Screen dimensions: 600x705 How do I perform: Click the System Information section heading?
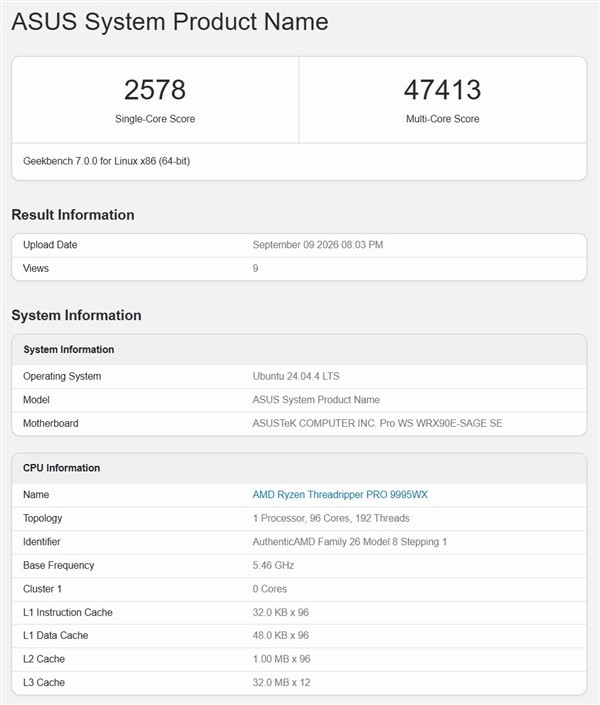click(x=76, y=315)
